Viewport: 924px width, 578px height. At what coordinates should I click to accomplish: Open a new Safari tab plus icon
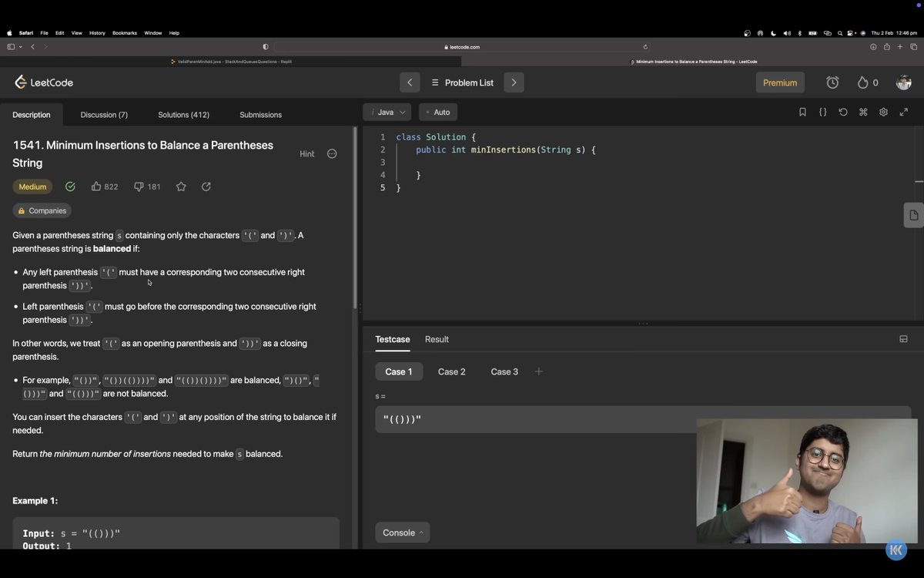point(899,47)
